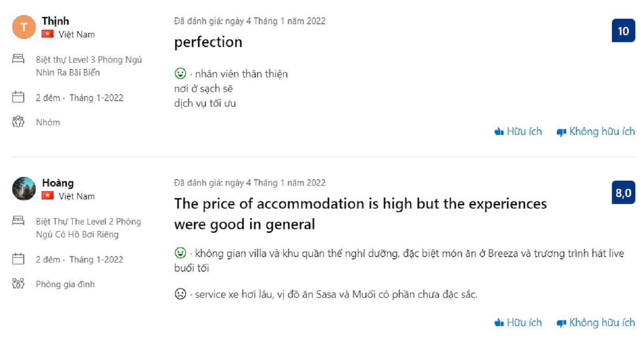Click calendar icon in Thịnh's review
Image resolution: width=644 pixels, height=343 pixels.
pos(18,97)
